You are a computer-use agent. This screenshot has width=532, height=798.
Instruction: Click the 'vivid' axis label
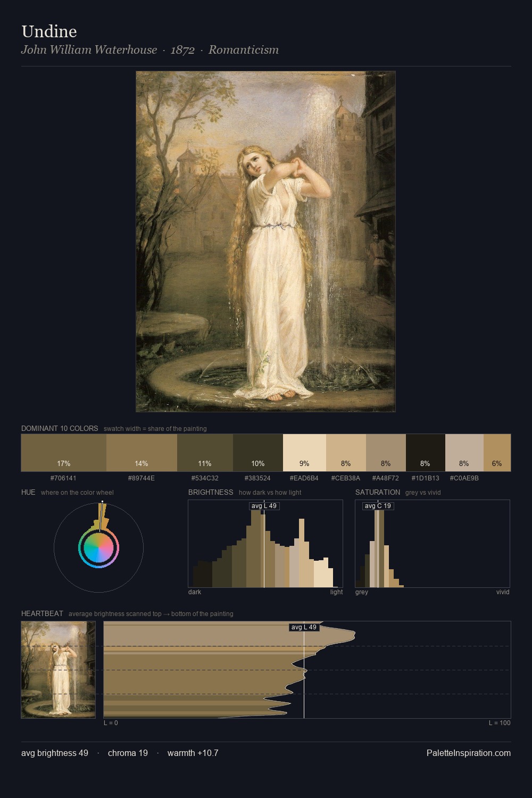[x=503, y=592]
